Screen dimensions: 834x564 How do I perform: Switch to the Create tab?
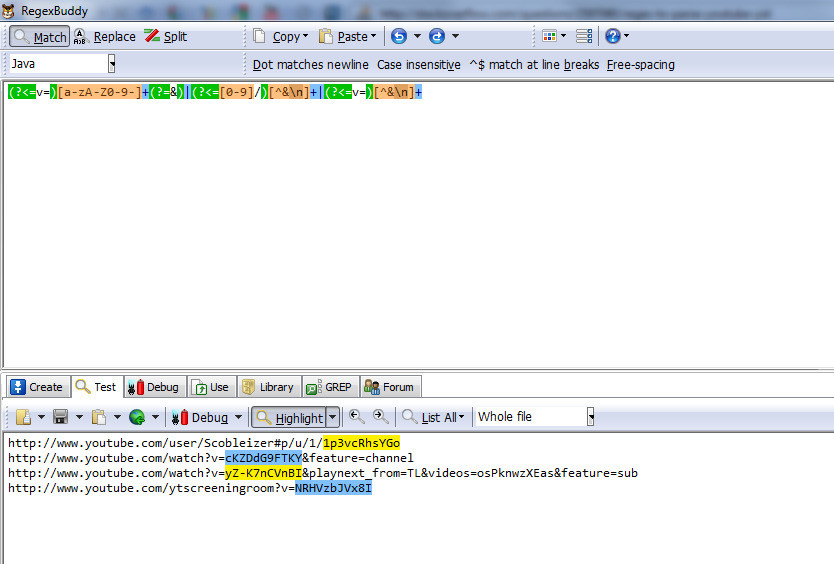(x=38, y=387)
